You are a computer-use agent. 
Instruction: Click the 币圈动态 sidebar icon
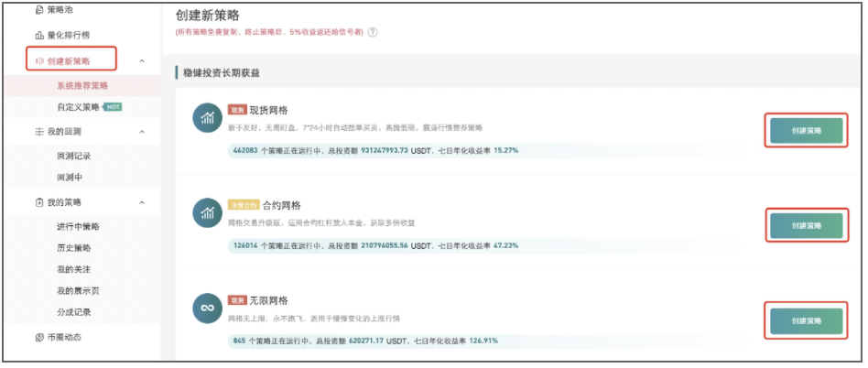tap(39, 337)
